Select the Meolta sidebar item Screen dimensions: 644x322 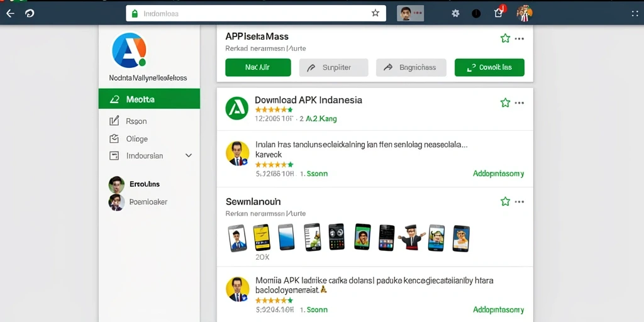point(149,99)
